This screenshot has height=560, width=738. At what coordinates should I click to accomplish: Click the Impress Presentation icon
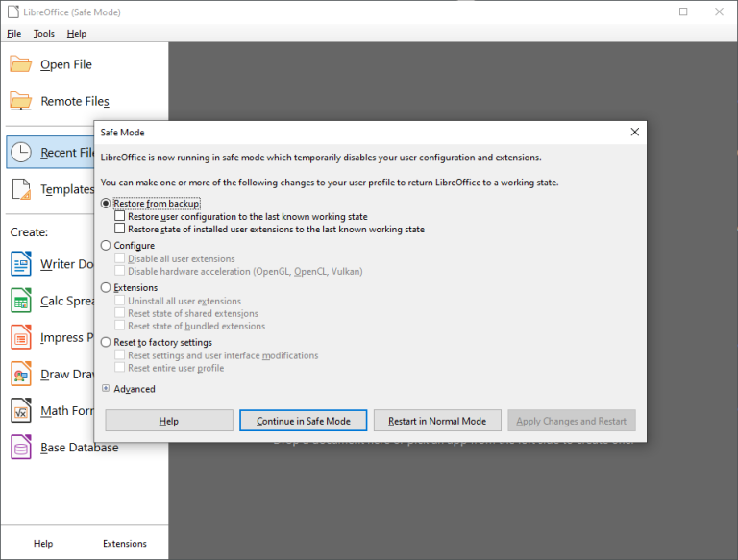point(21,337)
